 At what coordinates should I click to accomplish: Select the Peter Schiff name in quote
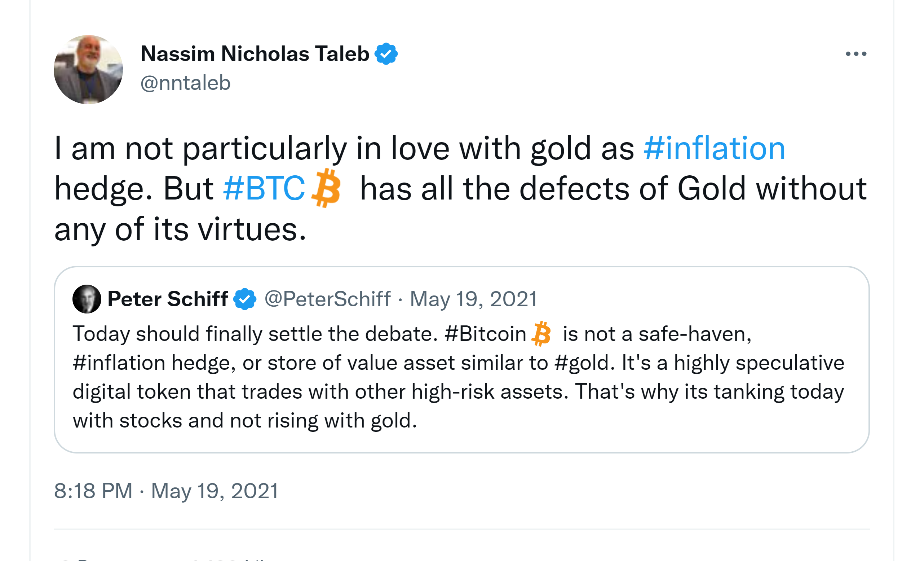pos(168,299)
